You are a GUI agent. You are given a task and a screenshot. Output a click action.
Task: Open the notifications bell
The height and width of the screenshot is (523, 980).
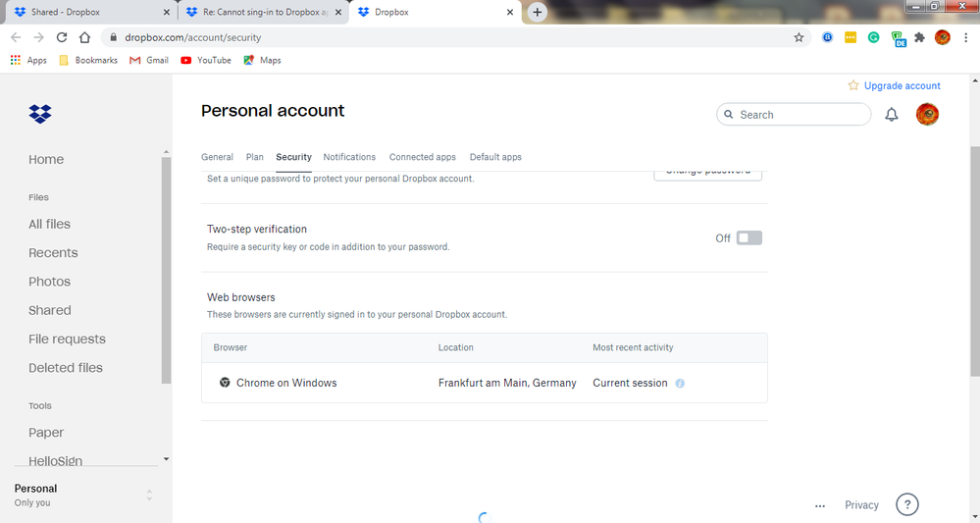[x=892, y=115]
